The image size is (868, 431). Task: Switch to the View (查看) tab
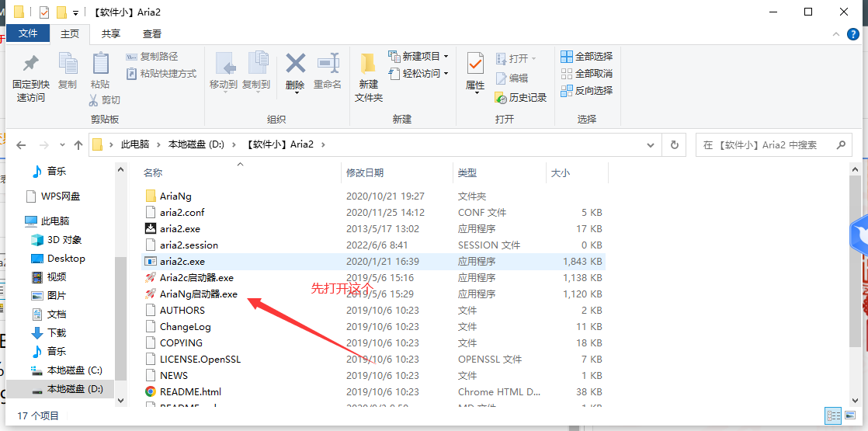tap(152, 34)
